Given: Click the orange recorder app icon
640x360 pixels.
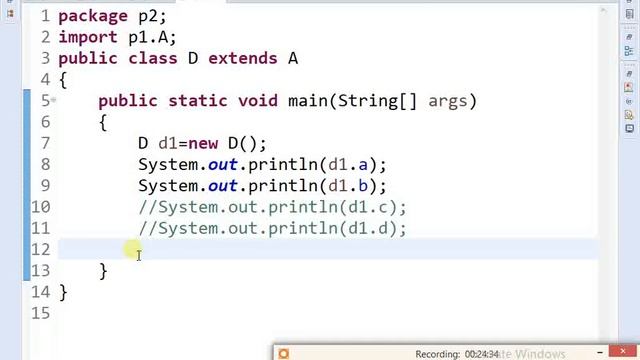Looking at the screenshot, I should [x=284, y=354].
